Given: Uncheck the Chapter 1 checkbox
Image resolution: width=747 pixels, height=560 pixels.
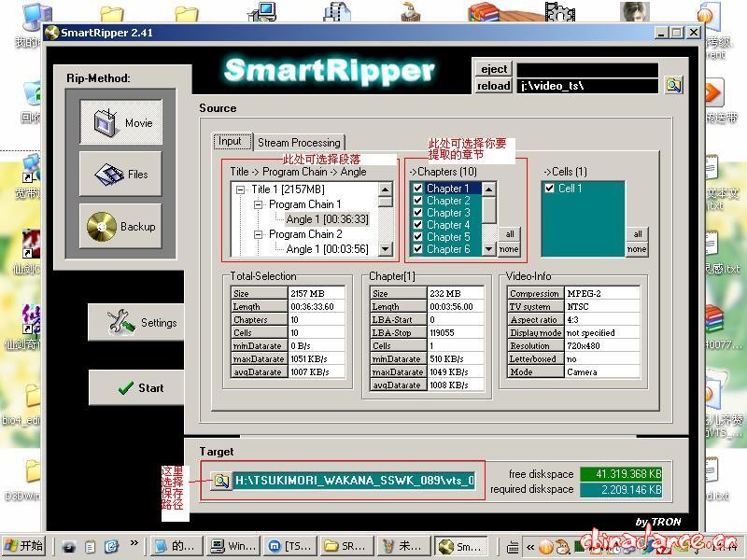Looking at the screenshot, I should coord(418,189).
